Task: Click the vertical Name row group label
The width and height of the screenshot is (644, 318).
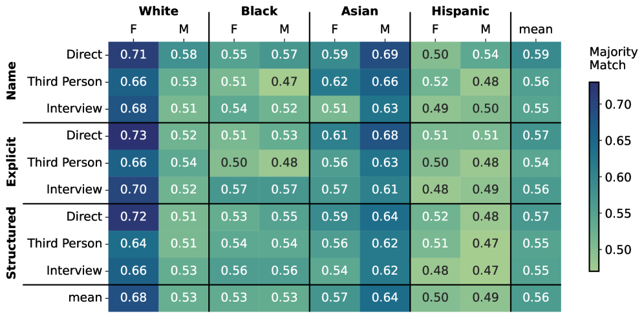Action: tap(11, 81)
